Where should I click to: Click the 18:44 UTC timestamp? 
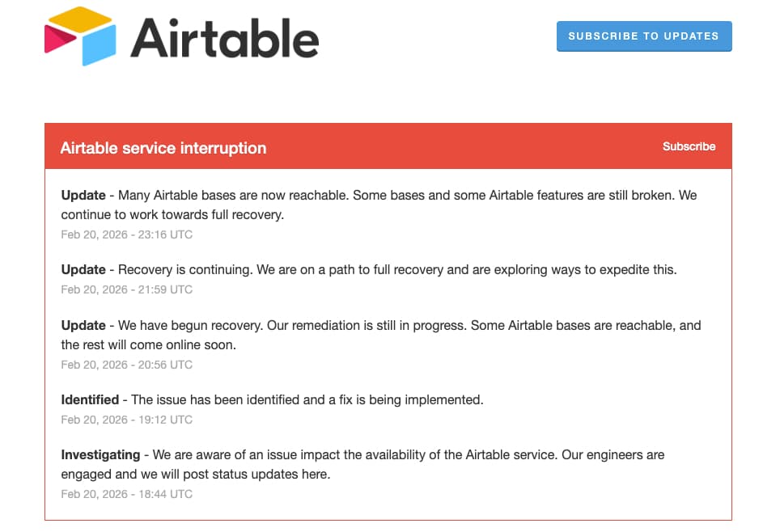[x=127, y=494]
